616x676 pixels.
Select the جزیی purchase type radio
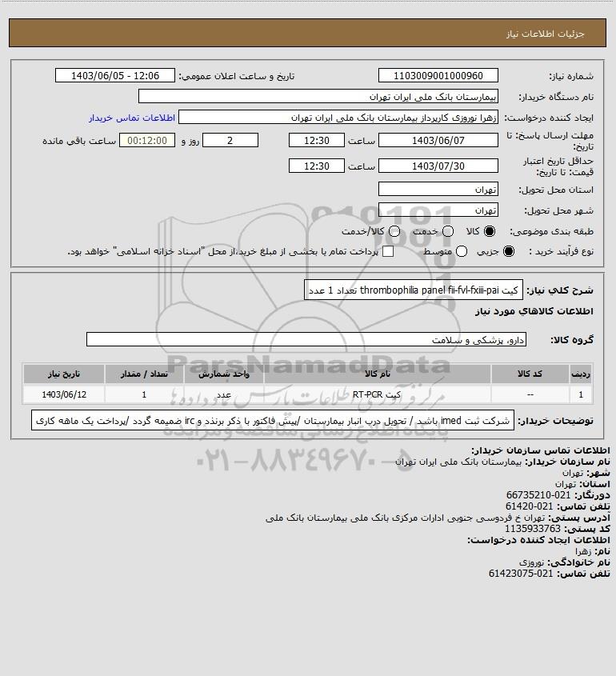click(509, 251)
